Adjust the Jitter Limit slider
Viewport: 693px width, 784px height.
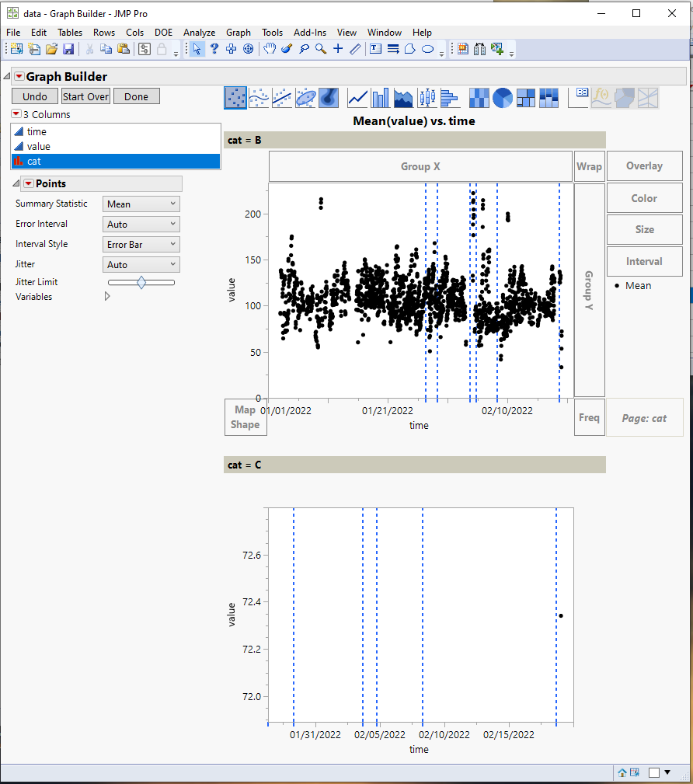click(141, 282)
